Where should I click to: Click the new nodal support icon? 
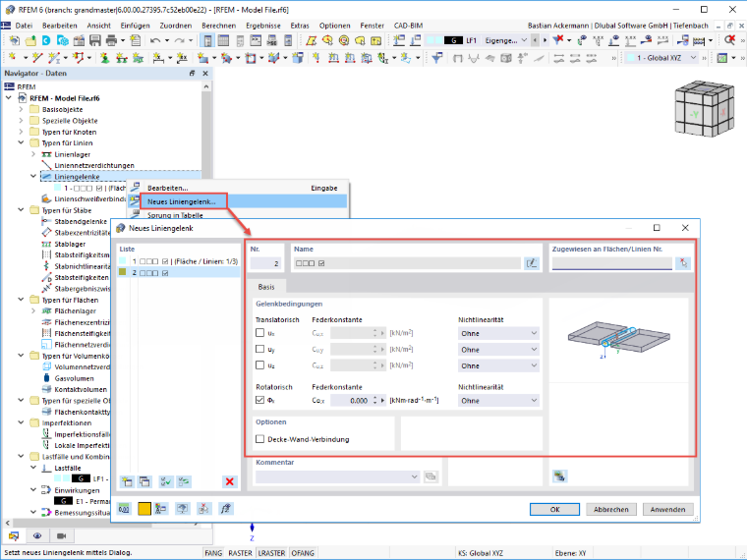105,58
